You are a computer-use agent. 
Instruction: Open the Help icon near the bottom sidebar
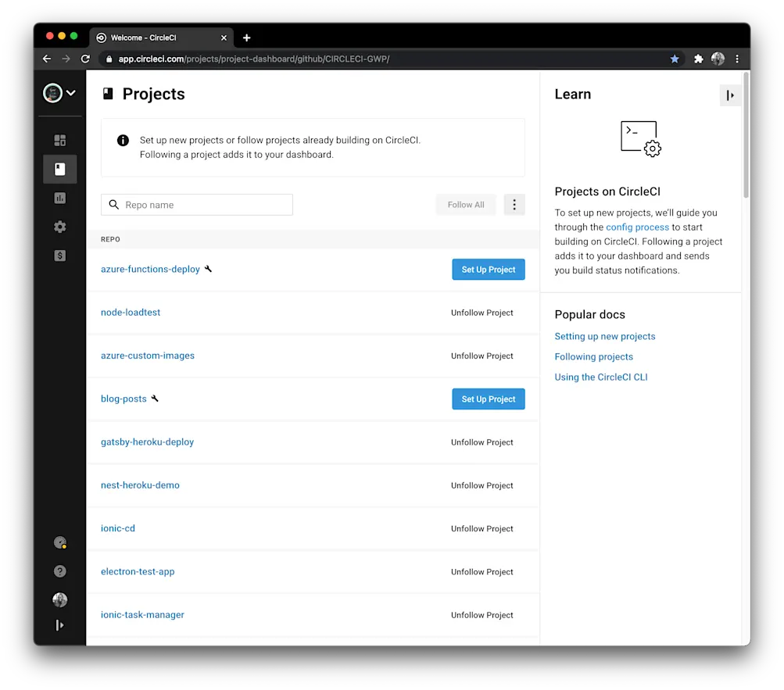(x=59, y=571)
